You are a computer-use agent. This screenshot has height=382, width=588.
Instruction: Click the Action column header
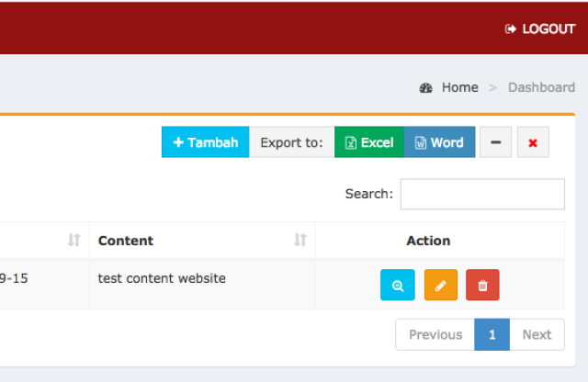[x=428, y=241]
